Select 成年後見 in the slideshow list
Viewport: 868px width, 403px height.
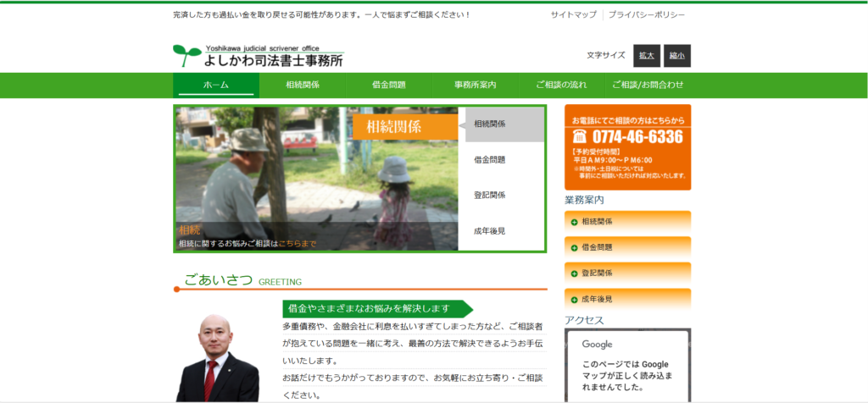point(490,230)
